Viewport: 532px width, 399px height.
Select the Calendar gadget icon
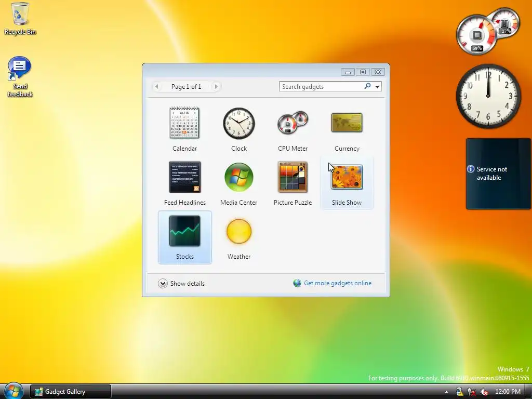click(184, 123)
